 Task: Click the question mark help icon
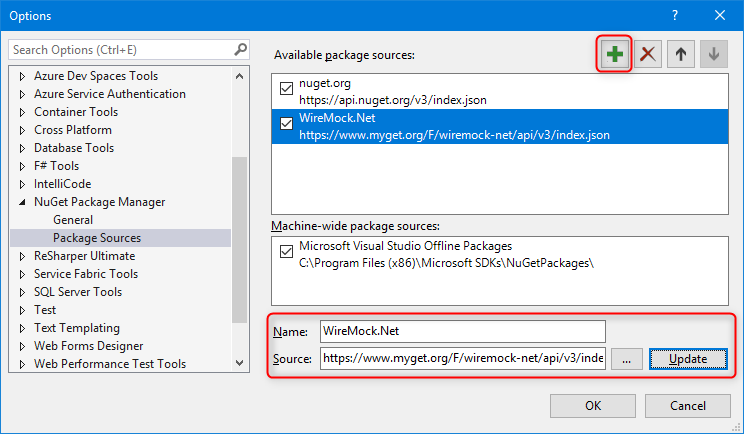(675, 15)
